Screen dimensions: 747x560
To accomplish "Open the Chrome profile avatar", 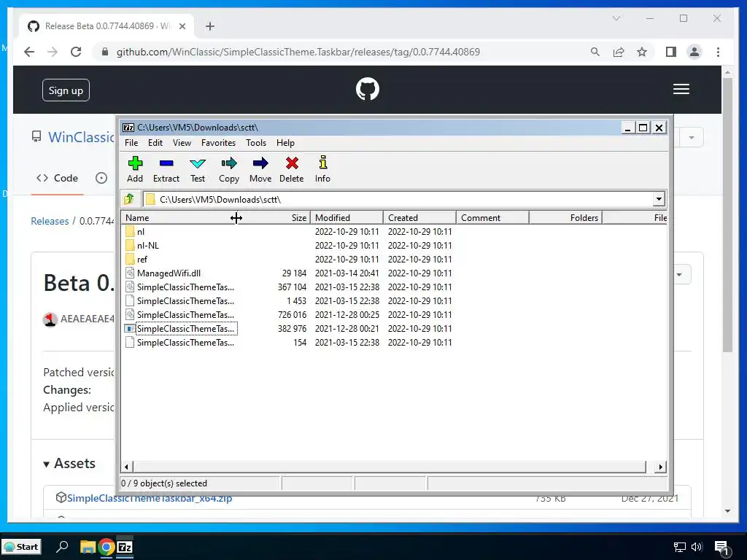I will 694,52.
